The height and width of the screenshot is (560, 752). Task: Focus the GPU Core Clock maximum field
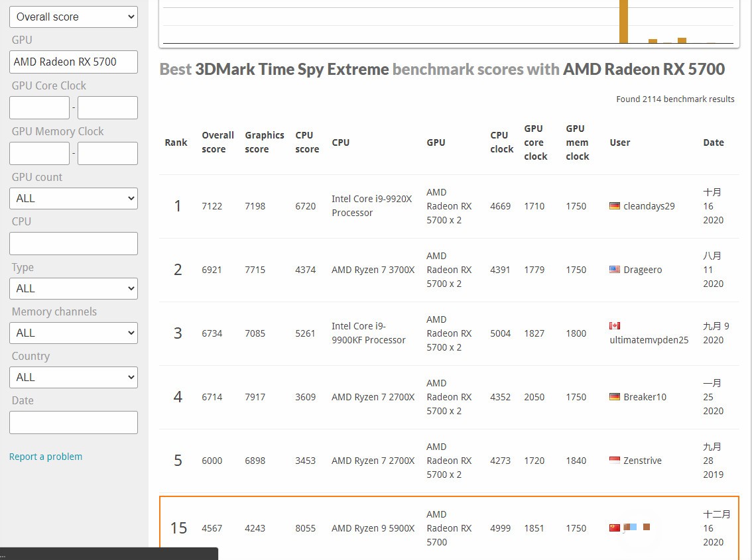107,108
